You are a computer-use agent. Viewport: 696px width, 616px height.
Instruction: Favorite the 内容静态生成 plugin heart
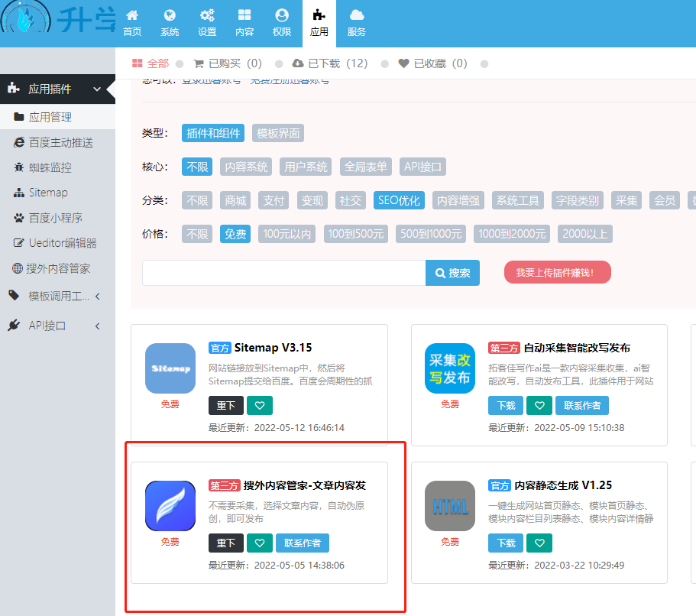[539, 543]
